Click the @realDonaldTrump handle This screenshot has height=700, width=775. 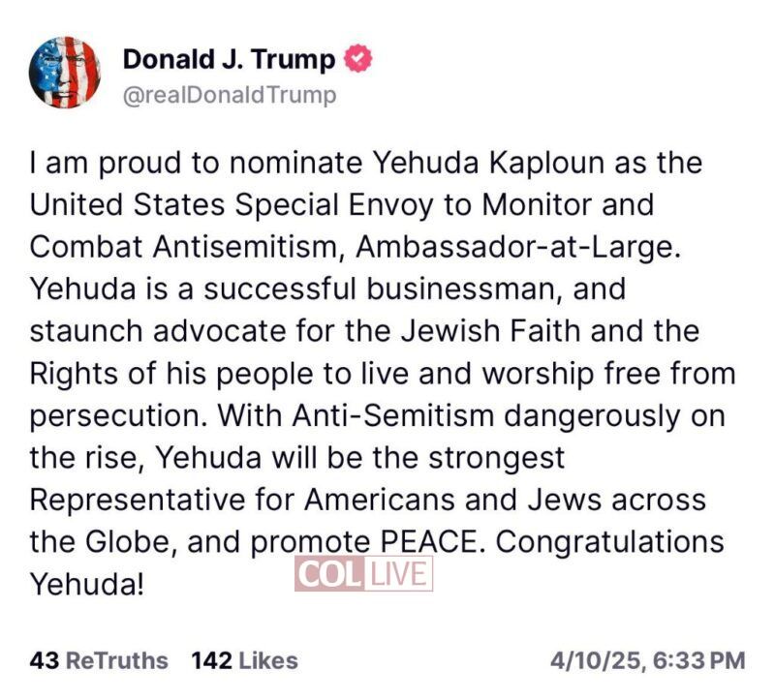pos(230,95)
